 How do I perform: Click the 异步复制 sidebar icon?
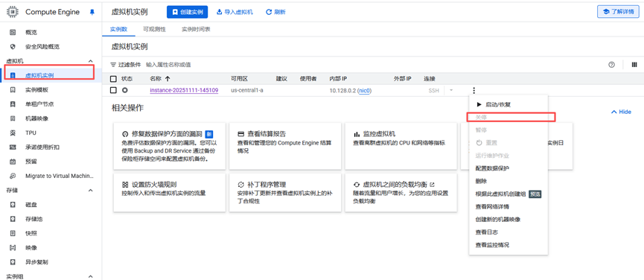coord(13,262)
